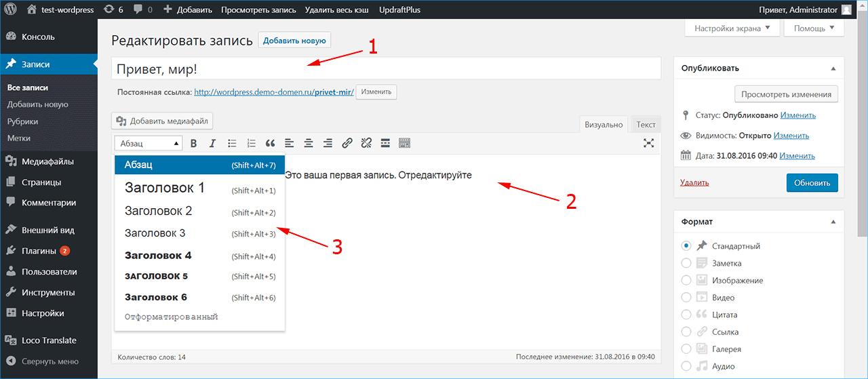
Task: Apply italic formatting in editor toolbar
Action: pos(212,143)
